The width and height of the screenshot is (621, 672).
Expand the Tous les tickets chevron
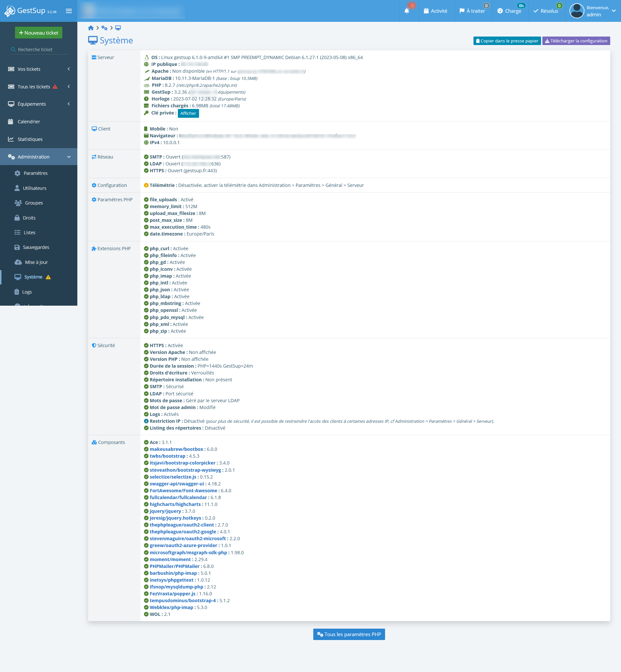pyautogui.click(x=69, y=87)
